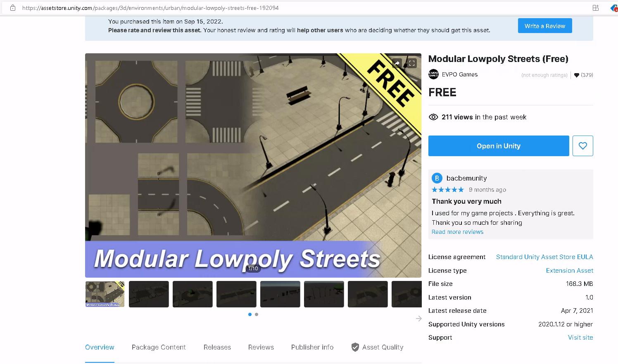
Task: Click the black heart favorites count icon
Action: [x=577, y=75]
